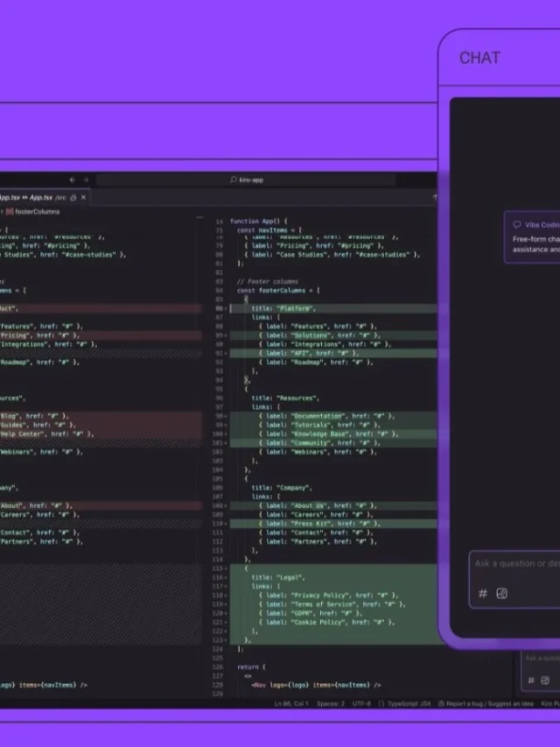Click the image attach icon in enlarged chat input
The width and height of the screenshot is (560, 747).
[x=502, y=593]
